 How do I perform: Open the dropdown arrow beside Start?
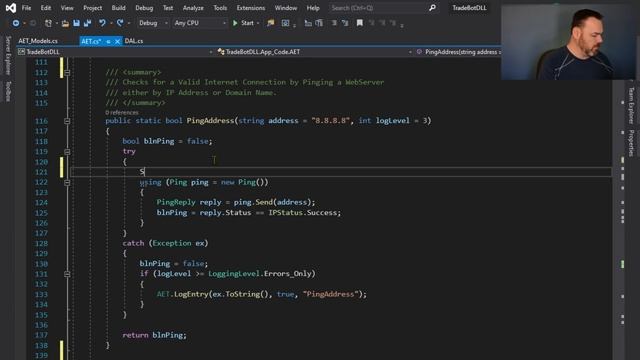(258, 23)
